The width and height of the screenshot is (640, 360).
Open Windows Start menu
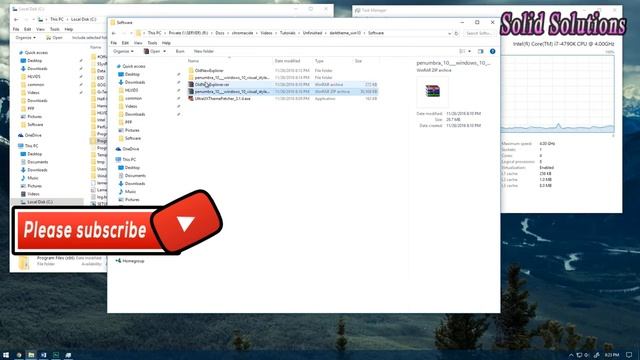tap(6, 355)
